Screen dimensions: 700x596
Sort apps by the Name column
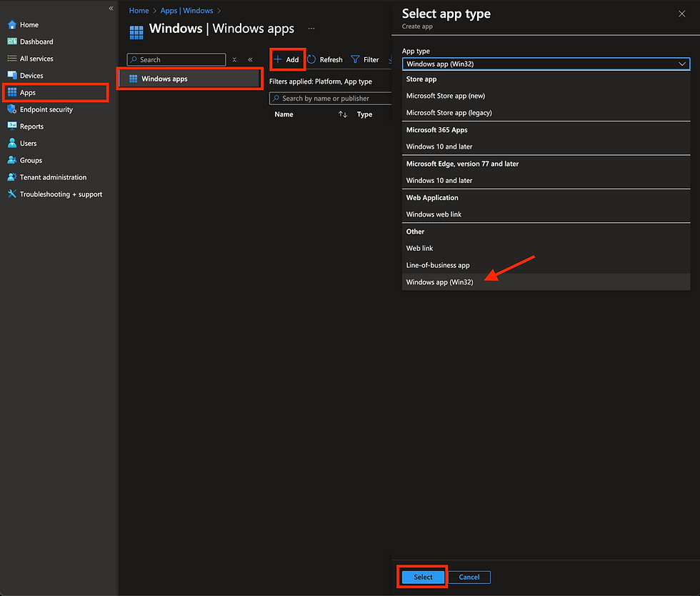tap(283, 114)
